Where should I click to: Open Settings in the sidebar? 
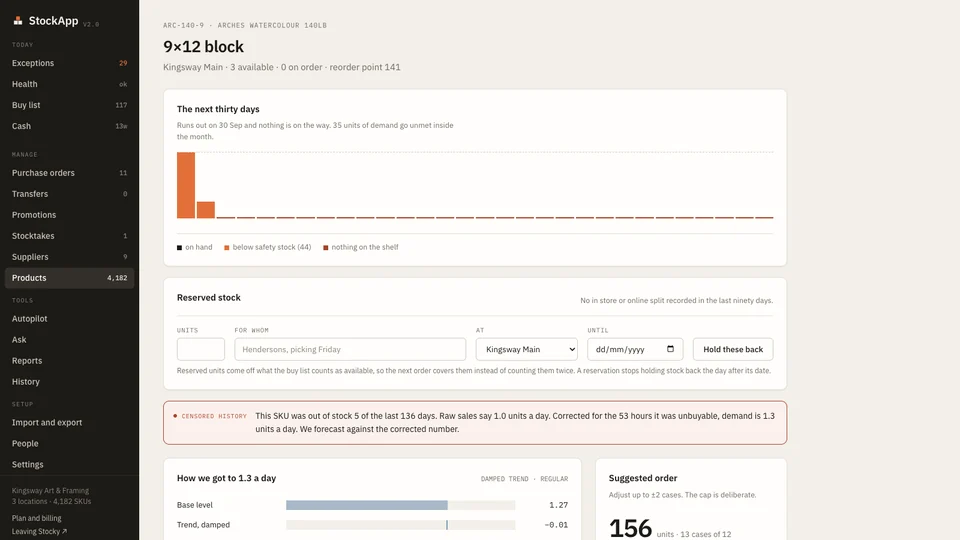pos(69,464)
